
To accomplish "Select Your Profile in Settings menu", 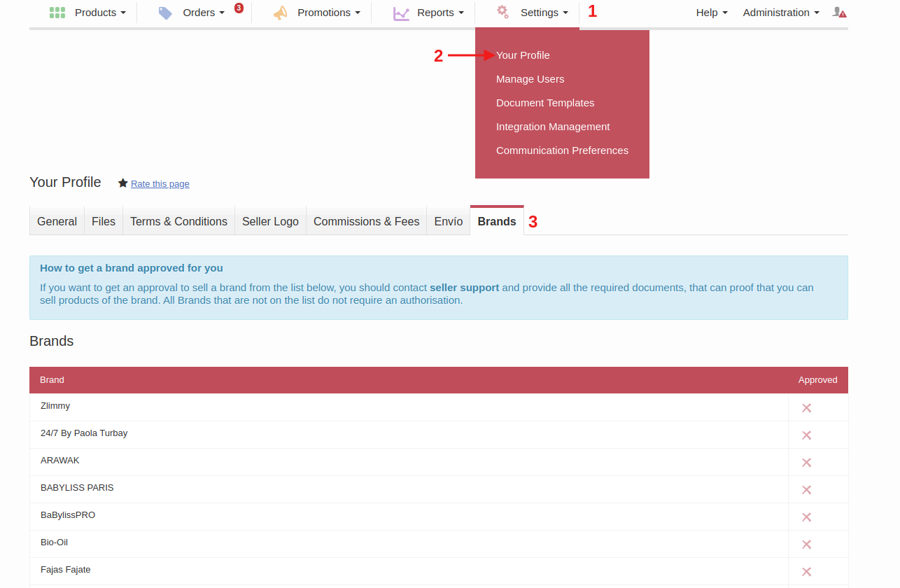I will [523, 55].
